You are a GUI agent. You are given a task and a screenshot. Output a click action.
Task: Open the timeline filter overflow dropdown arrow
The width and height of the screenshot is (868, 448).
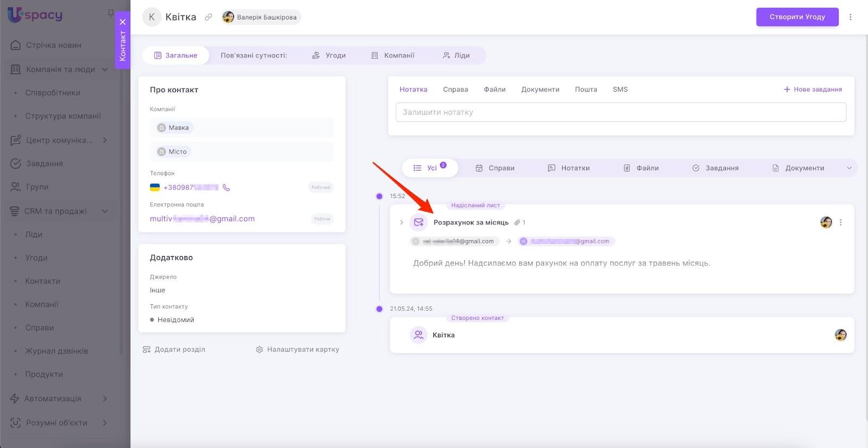coord(850,168)
